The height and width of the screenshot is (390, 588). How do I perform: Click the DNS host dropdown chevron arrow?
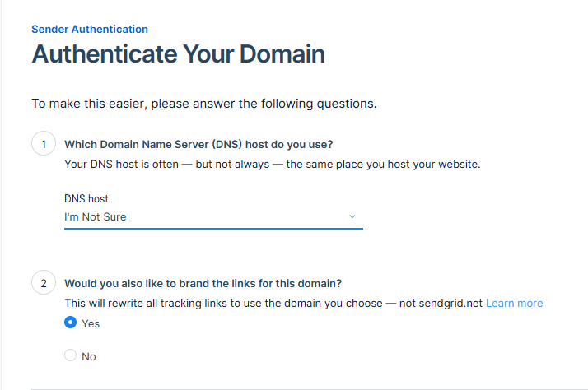pyautogui.click(x=352, y=216)
